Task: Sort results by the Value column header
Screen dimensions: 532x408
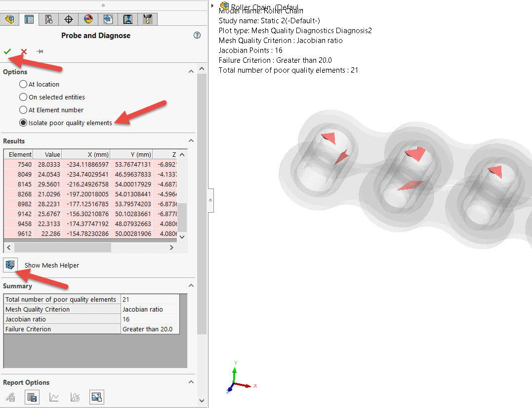Action: coord(48,154)
